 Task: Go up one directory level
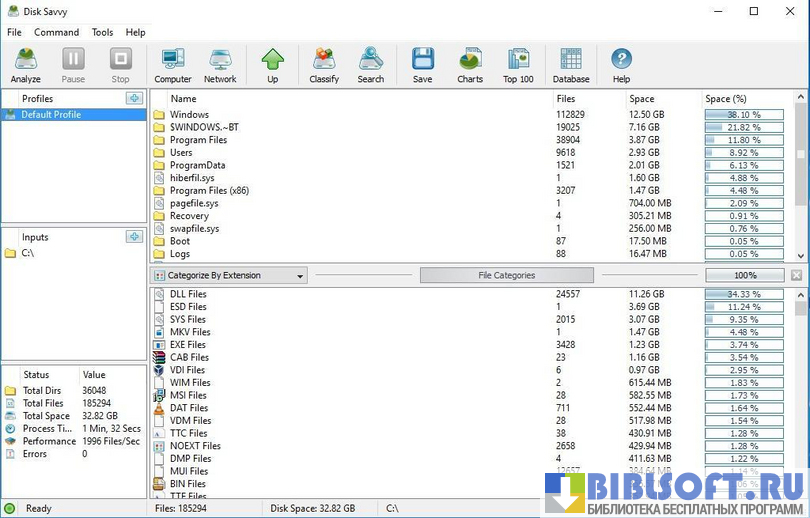pyautogui.click(x=272, y=65)
